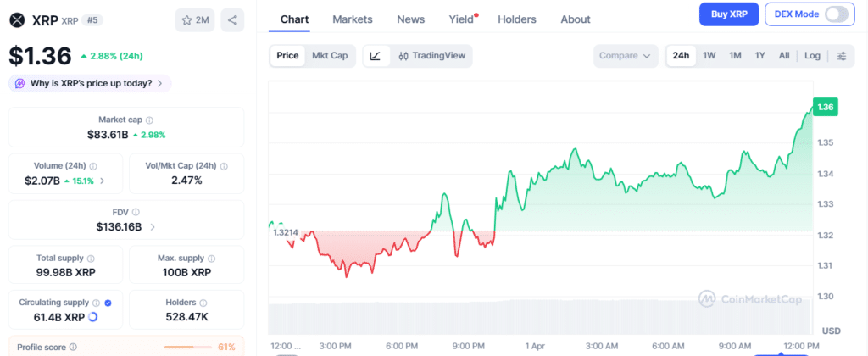Click circulating supply progress ring icon
Image resolution: width=868 pixels, height=356 pixels.
[x=93, y=317]
